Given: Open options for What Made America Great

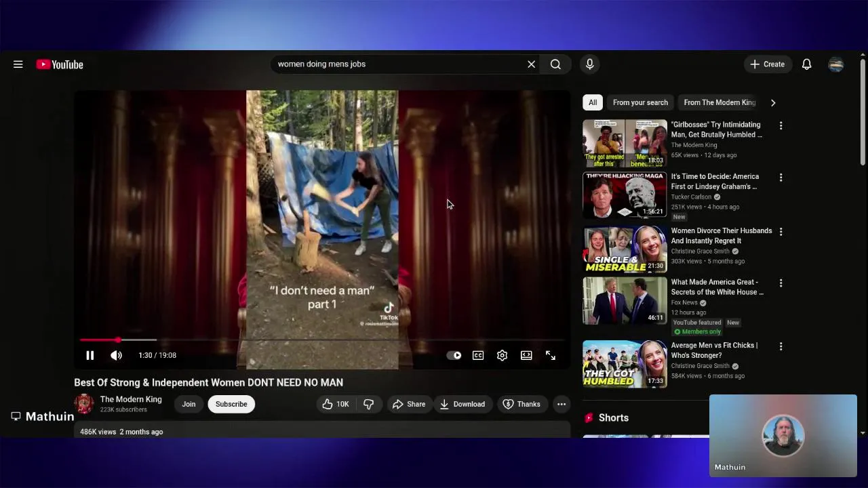Looking at the screenshot, I should (x=781, y=283).
